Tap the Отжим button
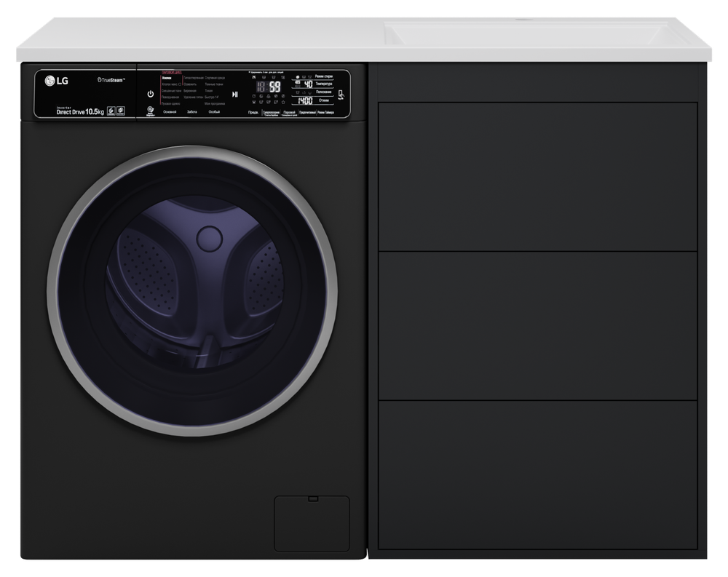The height and width of the screenshot is (577, 728). pos(324,100)
